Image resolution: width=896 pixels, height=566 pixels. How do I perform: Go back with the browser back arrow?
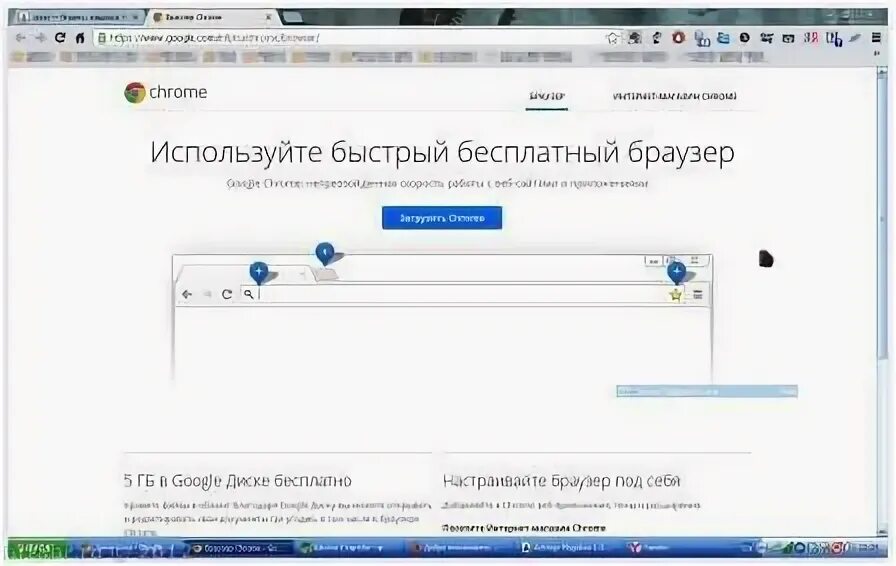[x=21, y=38]
